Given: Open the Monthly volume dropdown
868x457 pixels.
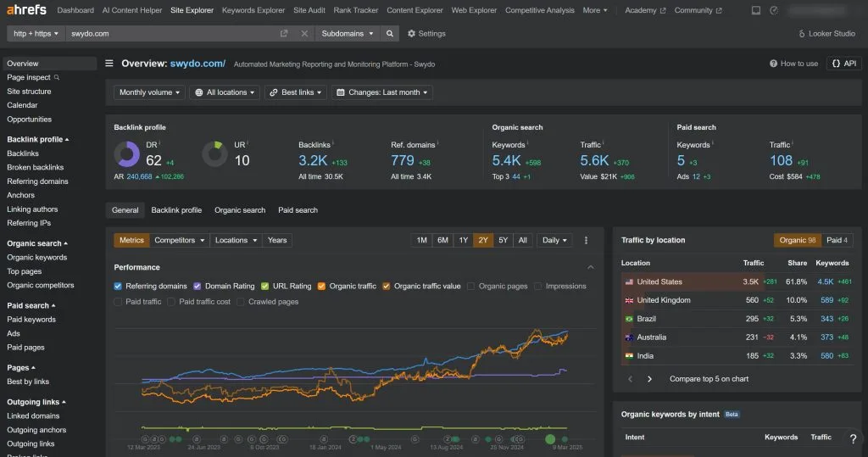Looking at the screenshot, I should [x=149, y=92].
